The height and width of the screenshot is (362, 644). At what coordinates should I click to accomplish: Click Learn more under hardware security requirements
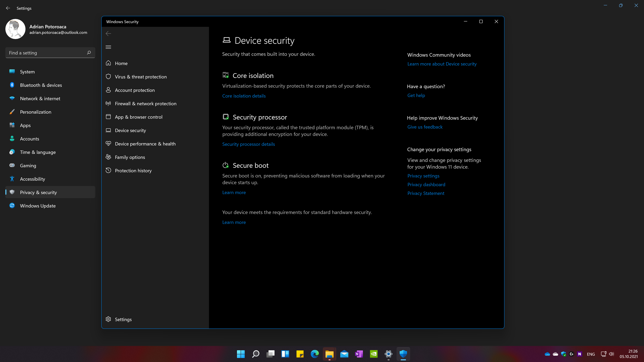(x=234, y=222)
